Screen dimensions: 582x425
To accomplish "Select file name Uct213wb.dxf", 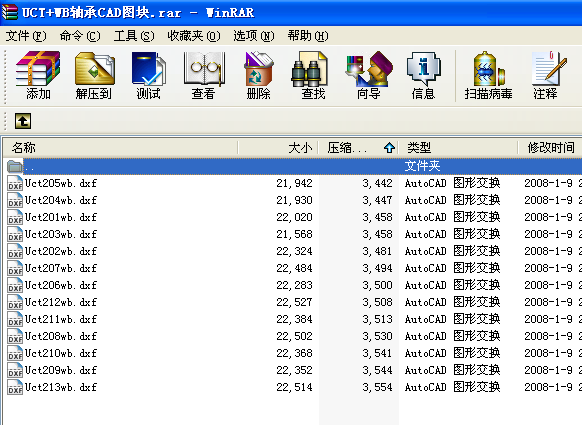I will 61,388.
